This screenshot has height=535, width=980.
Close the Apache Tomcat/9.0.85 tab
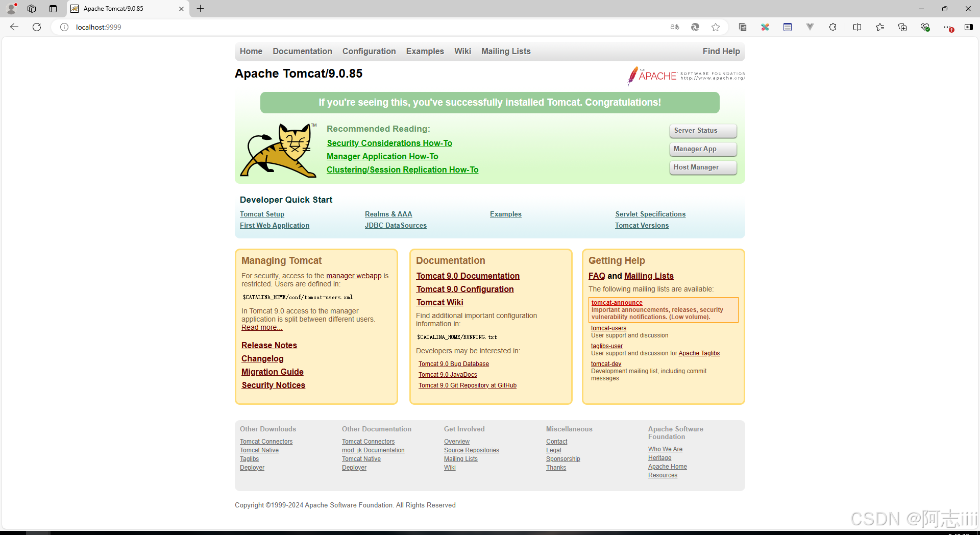point(181,9)
